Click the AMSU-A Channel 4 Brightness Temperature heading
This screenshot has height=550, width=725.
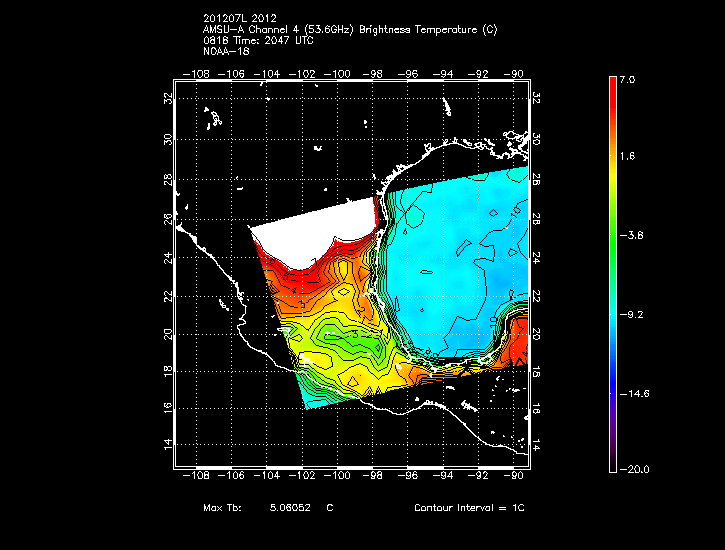tap(348, 29)
